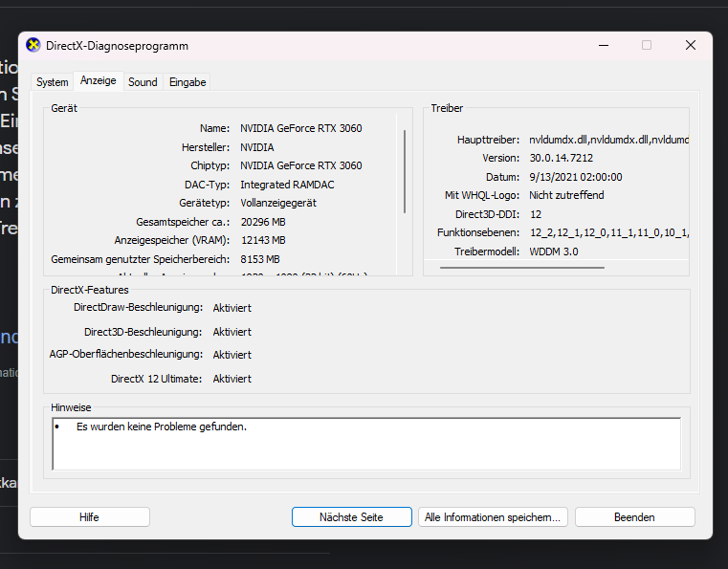The height and width of the screenshot is (569, 728).
Task: Open the Sound tab
Action: [x=143, y=82]
